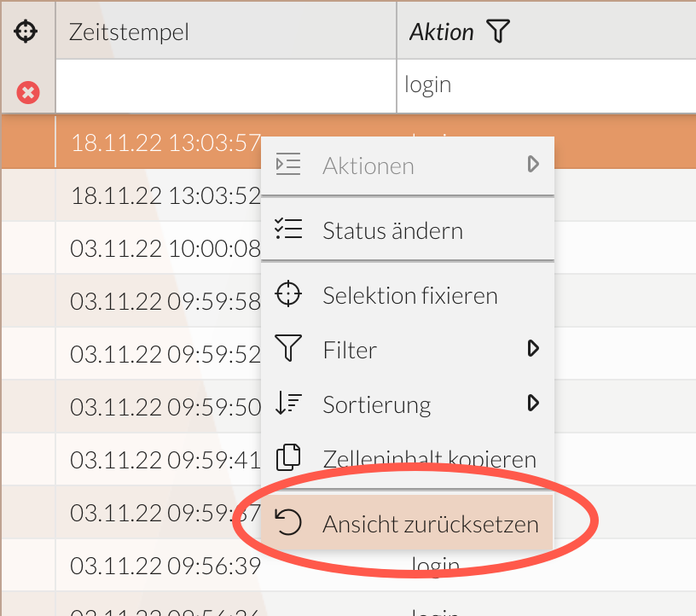Click the sorting arrows icon beside Sortierung

pyautogui.click(x=288, y=404)
